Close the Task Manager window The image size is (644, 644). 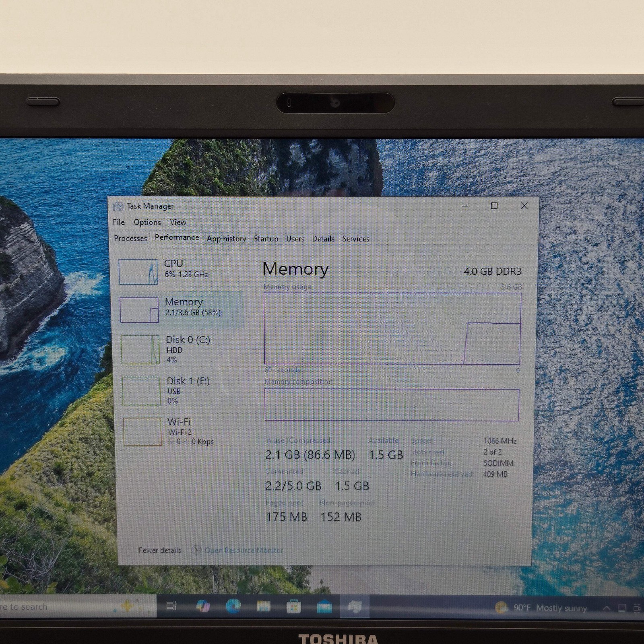click(x=524, y=206)
